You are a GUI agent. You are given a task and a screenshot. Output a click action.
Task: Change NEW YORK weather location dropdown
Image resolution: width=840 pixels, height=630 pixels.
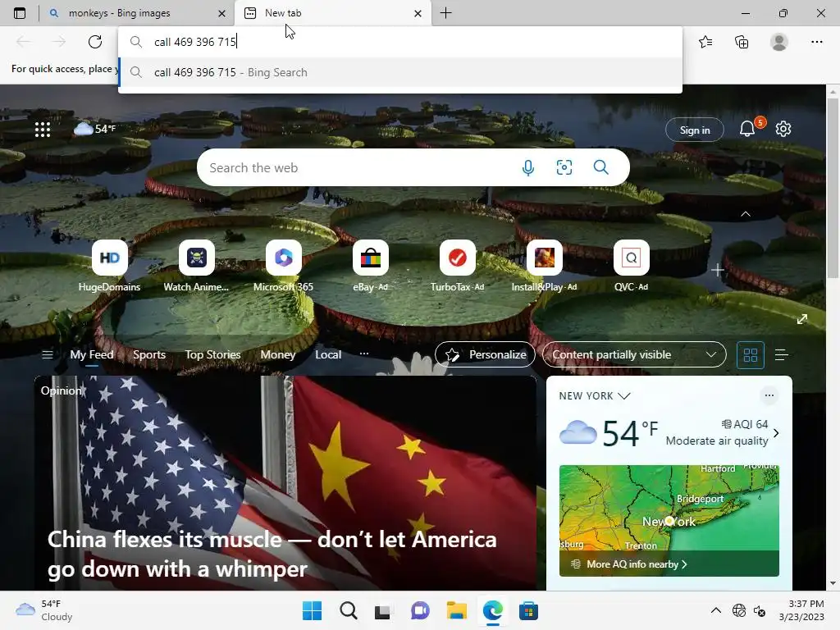594,396
